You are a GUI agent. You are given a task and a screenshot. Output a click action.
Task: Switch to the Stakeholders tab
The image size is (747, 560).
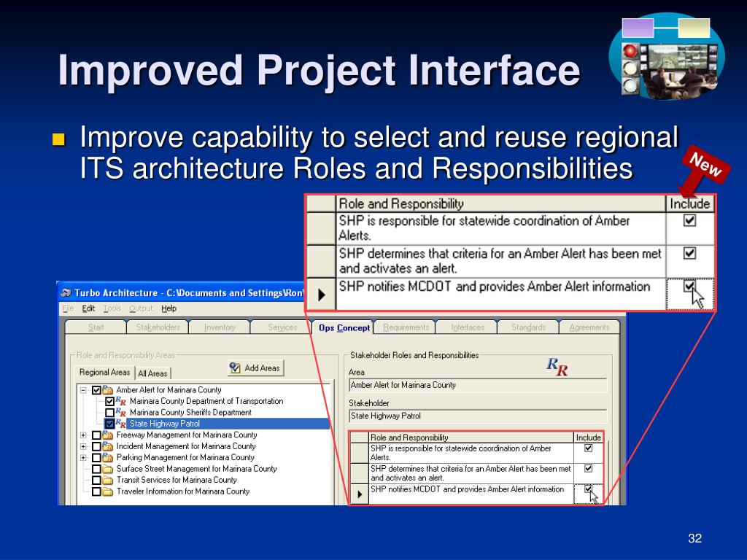(158, 327)
